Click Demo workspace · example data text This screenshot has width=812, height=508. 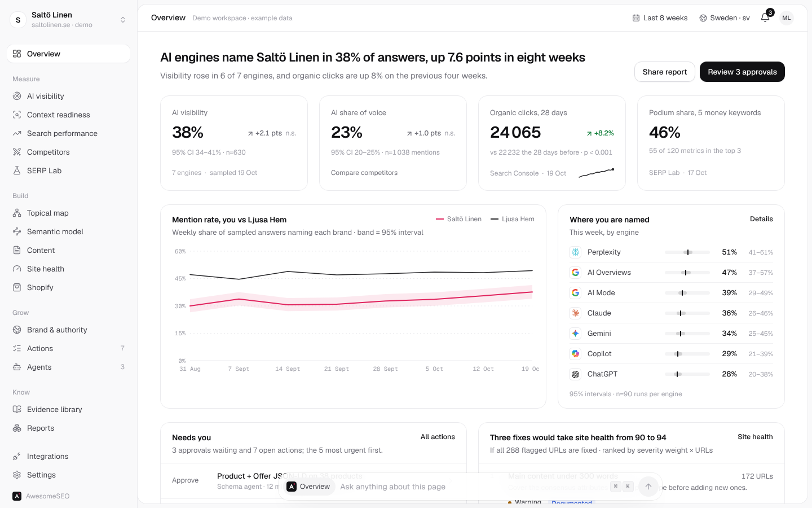click(x=242, y=18)
